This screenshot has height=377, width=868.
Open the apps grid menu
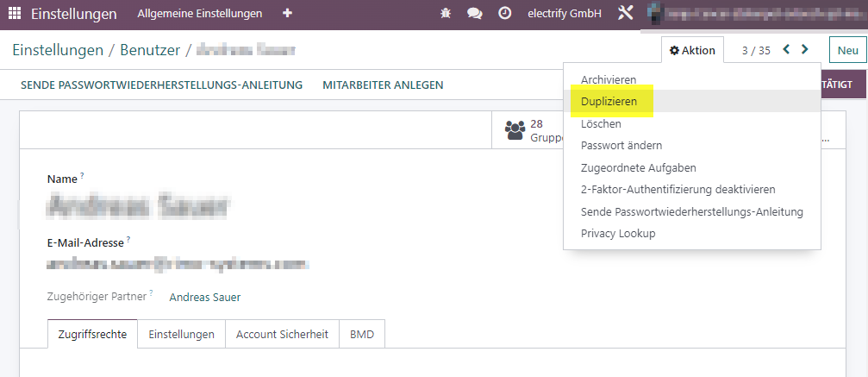pyautogui.click(x=15, y=13)
